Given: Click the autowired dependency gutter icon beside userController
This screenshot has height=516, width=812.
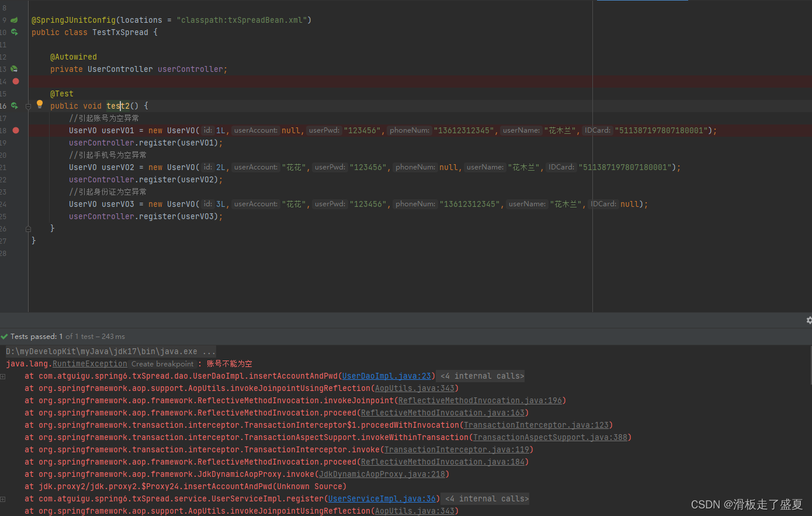Looking at the screenshot, I should (x=14, y=69).
